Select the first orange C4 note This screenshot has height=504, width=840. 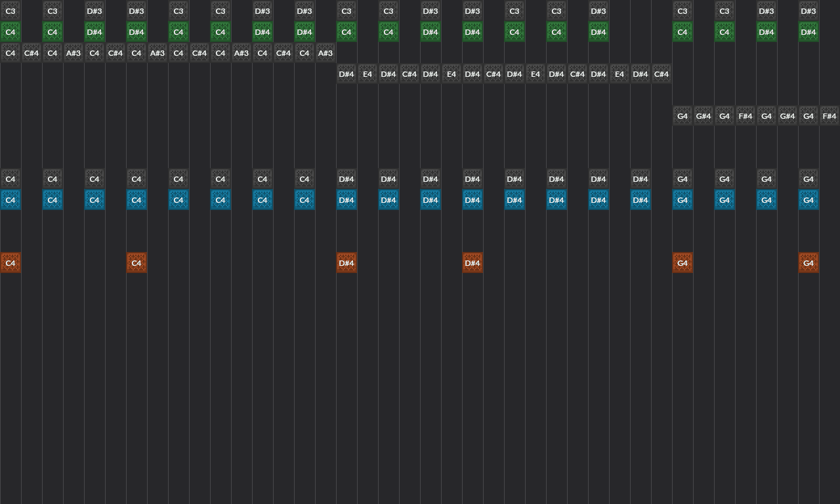point(10,262)
